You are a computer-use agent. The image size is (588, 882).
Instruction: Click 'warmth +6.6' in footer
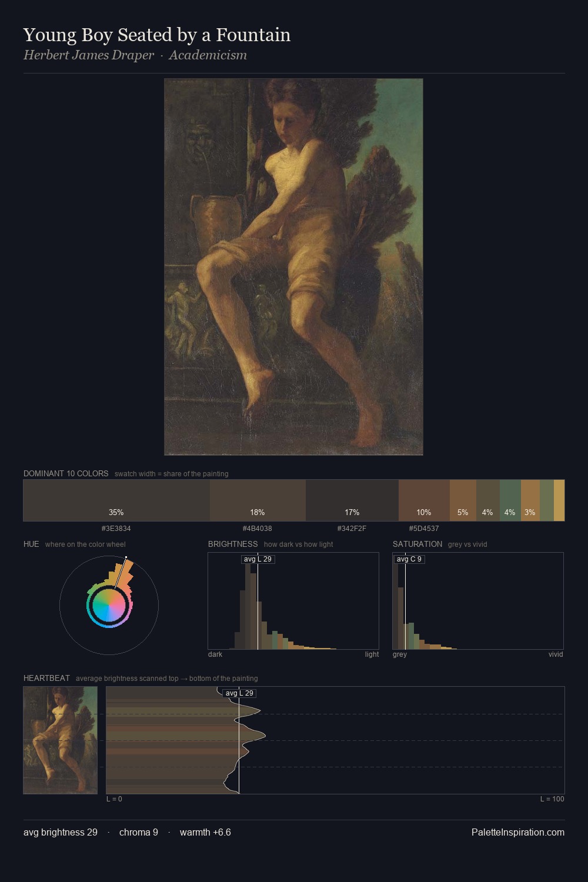point(205,833)
